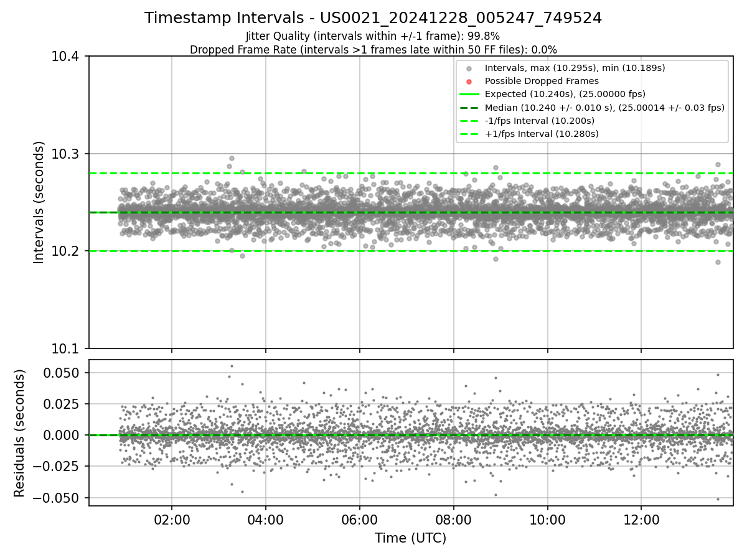Click the 0.025 residuals tick label
Image resolution: width=747 pixels, height=560 pixels.
[61, 404]
